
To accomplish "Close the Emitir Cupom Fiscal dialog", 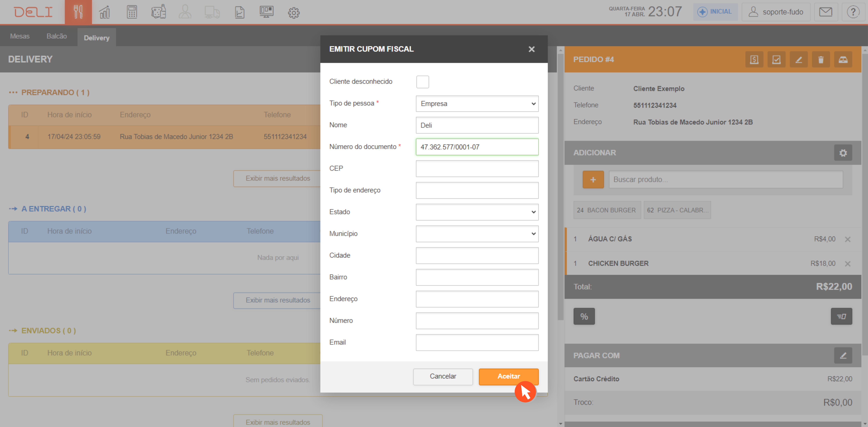I will (x=532, y=49).
